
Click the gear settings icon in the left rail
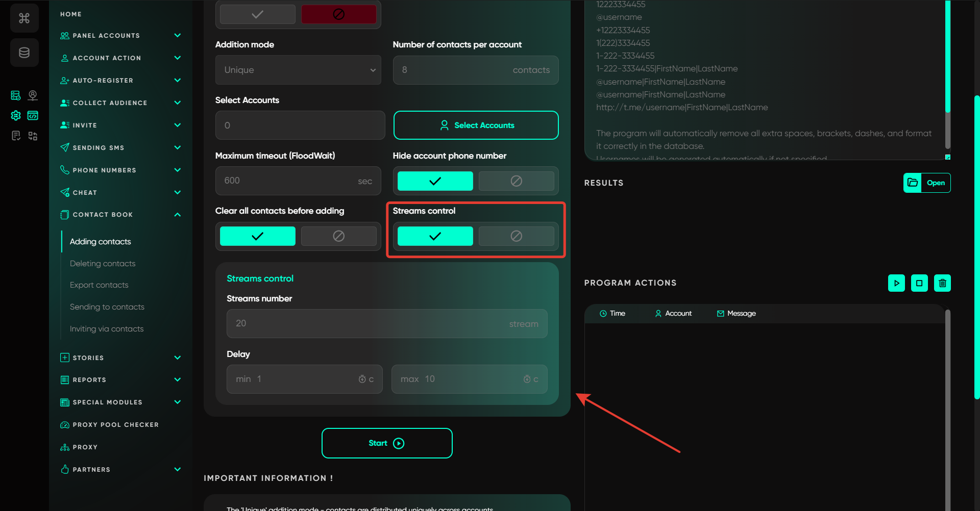coord(16,116)
